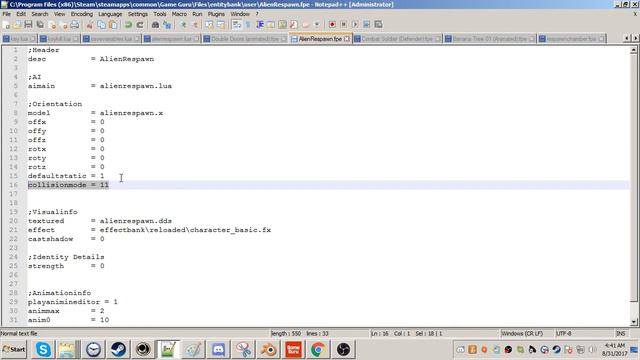Click the New file toolbar icon
The height and width of the screenshot is (360, 640).
tap(6, 25)
